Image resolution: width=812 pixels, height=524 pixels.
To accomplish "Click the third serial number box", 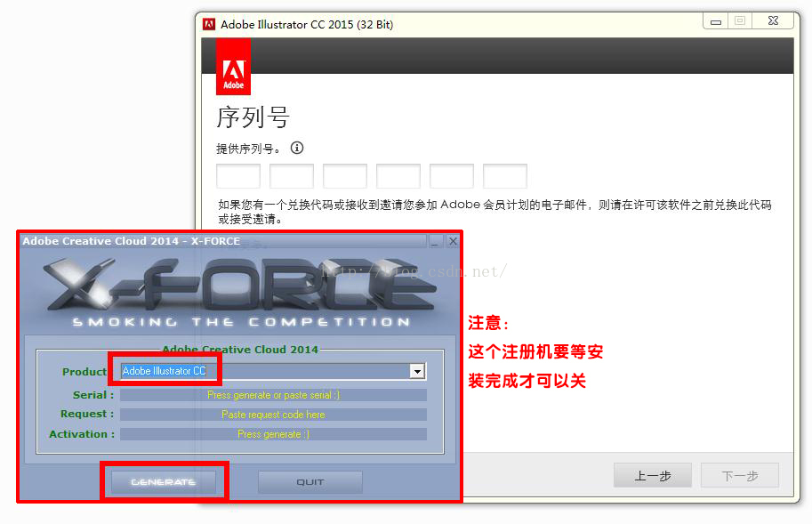I will (x=345, y=176).
